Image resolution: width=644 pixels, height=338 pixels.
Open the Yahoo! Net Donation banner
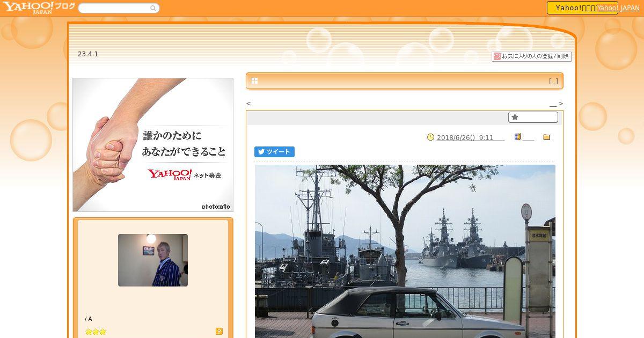click(x=153, y=145)
